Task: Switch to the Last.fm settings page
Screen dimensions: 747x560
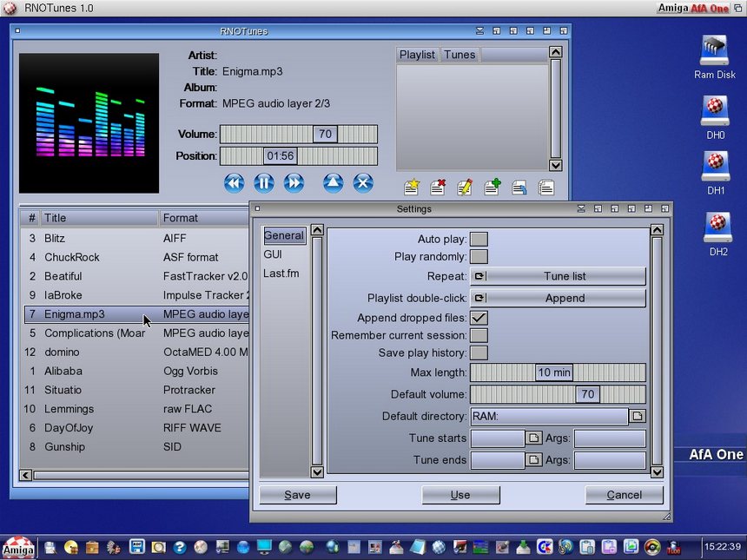Action: click(279, 273)
